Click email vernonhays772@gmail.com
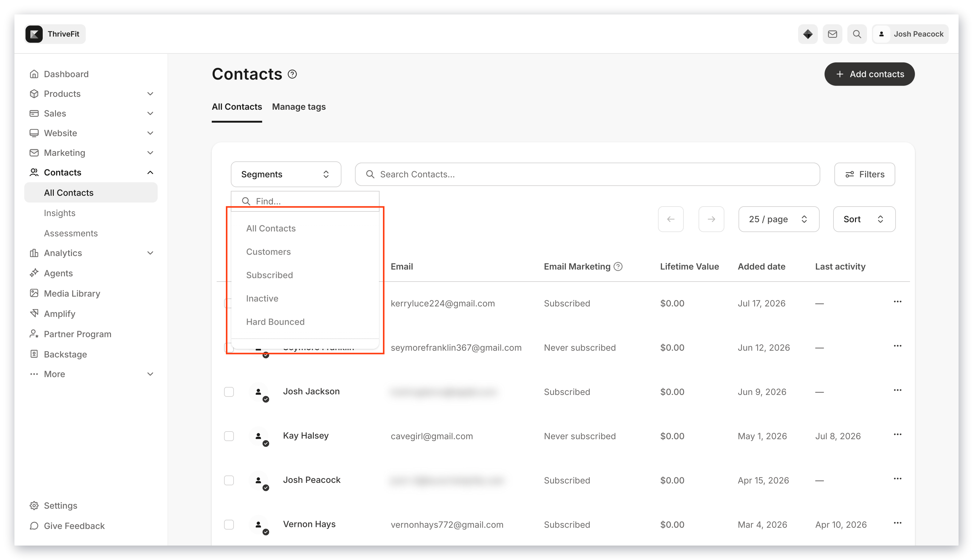The image size is (973, 560). (447, 525)
